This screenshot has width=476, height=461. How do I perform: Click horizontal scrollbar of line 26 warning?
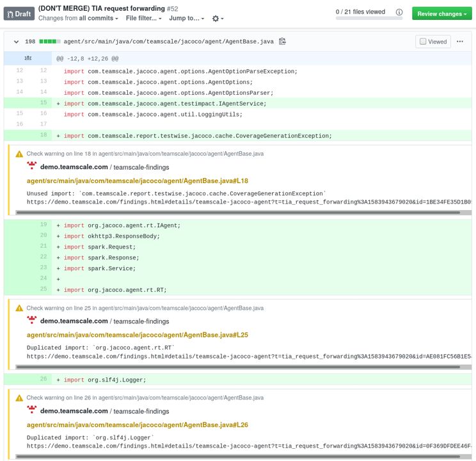(x=238, y=457)
